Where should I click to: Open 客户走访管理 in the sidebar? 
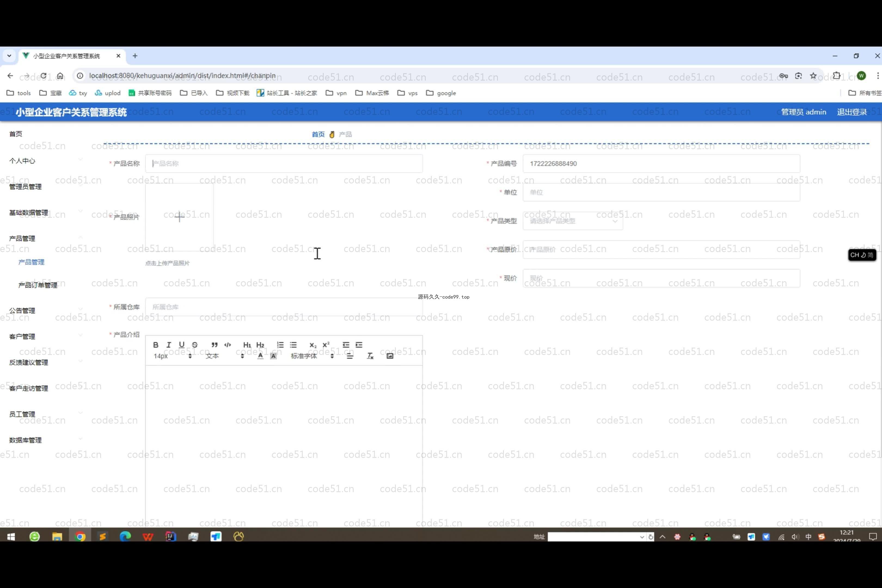click(29, 388)
